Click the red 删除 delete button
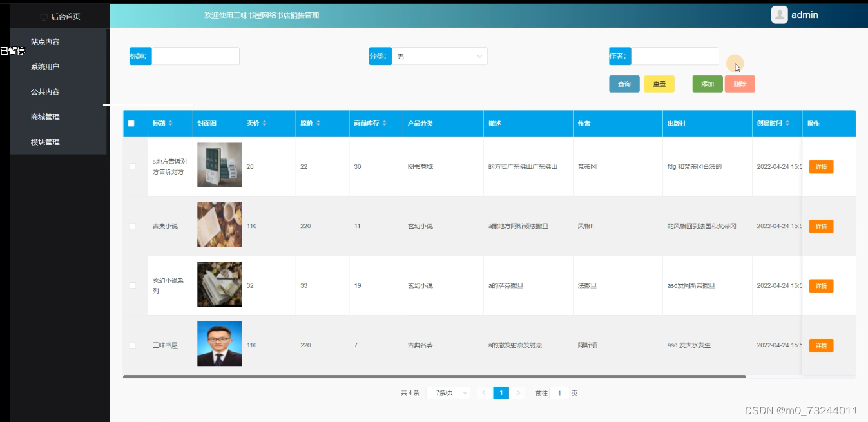This screenshot has width=868, height=422. (x=740, y=84)
